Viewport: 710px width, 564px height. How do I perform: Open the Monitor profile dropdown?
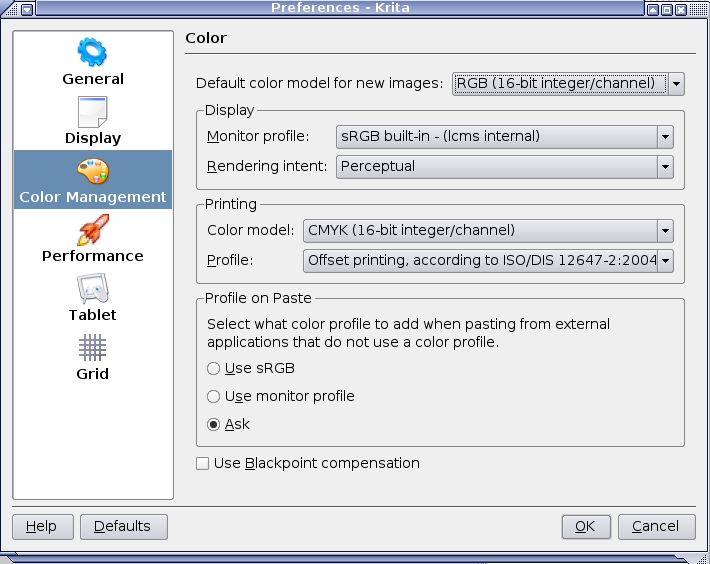[665, 137]
